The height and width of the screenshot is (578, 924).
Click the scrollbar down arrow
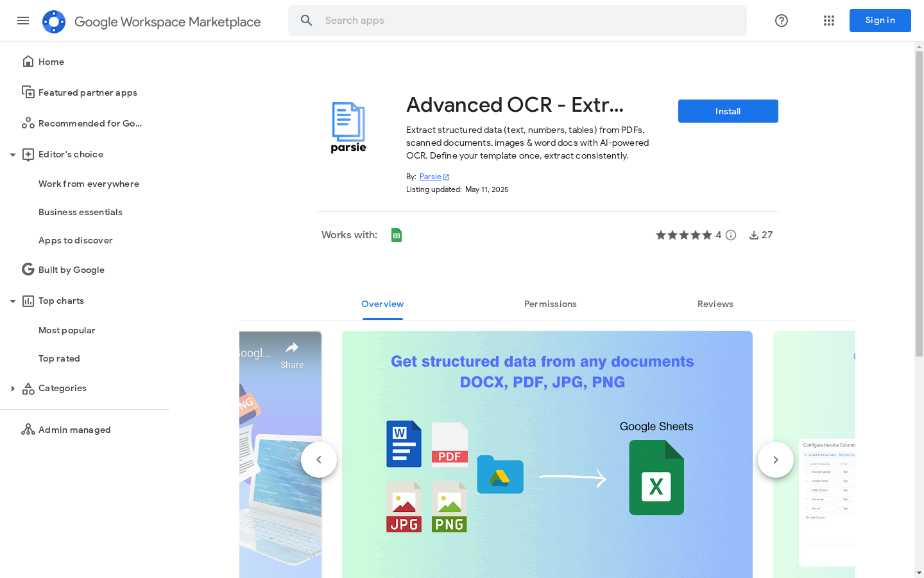point(919,573)
